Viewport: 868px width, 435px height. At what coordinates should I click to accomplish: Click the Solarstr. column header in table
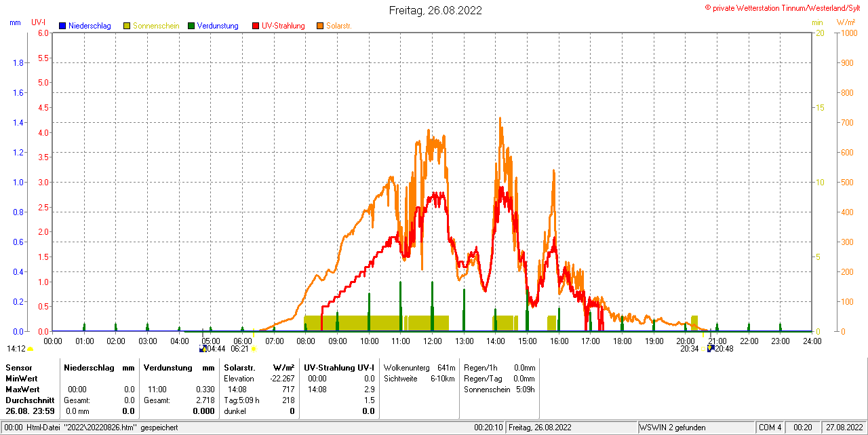point(239,367)
